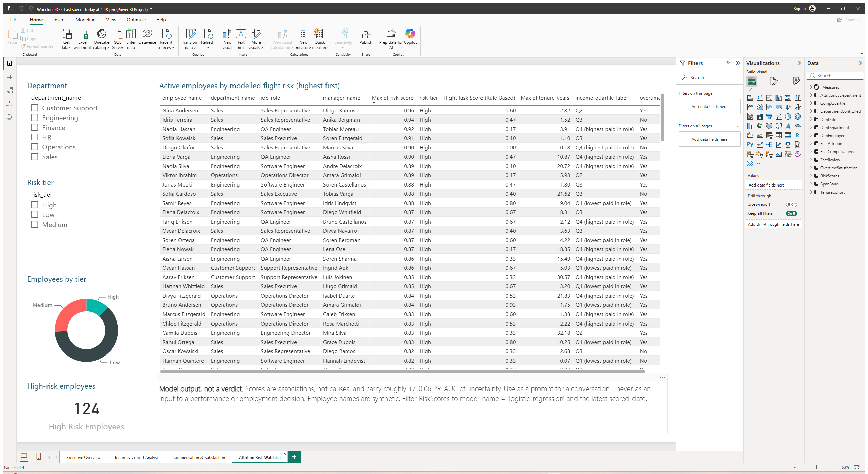Open the Insert ribbon tab
The width and height of the screenshot is (868, 474).
click(x=59, y=20)
